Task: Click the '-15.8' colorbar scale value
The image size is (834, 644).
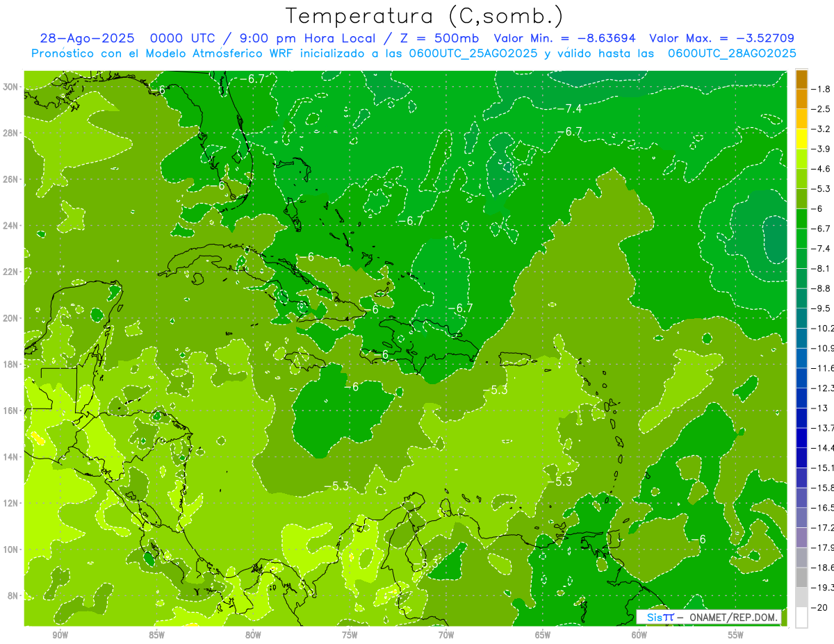Action: 823,488
